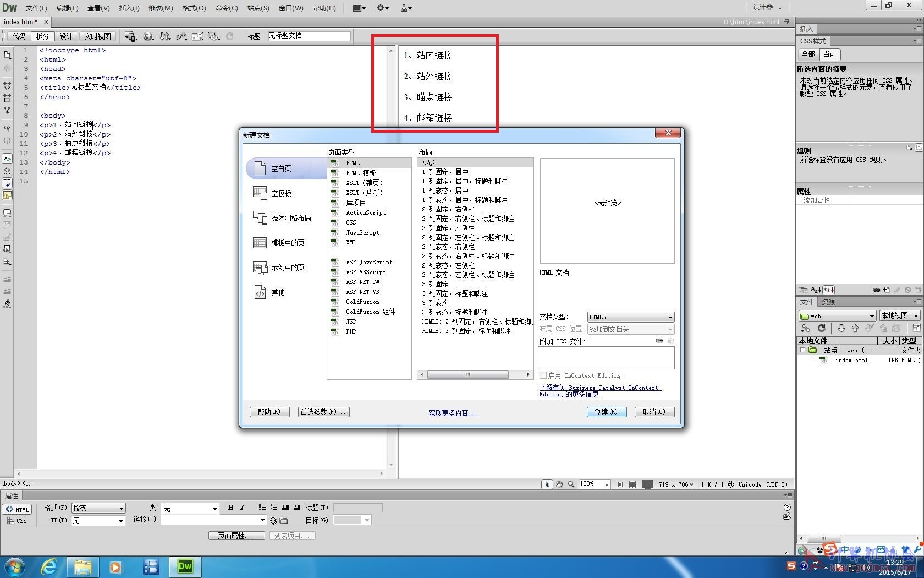Open the file explorer taskbar icon

[82, 566]
